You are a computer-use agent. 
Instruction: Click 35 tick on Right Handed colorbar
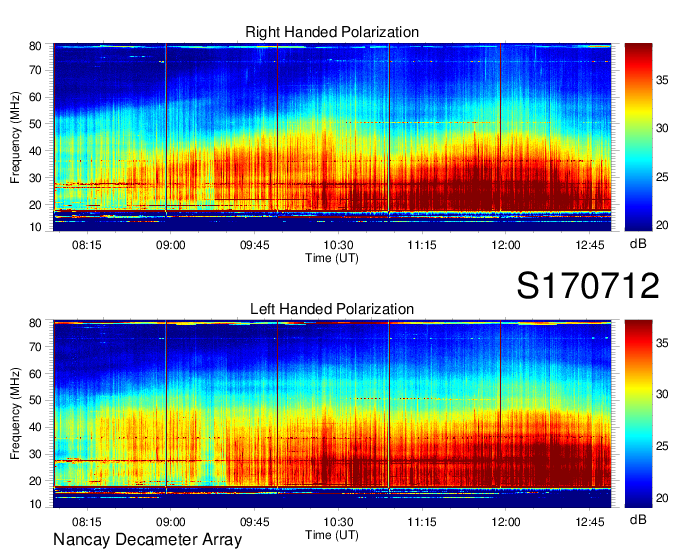[x=662, y=80]
